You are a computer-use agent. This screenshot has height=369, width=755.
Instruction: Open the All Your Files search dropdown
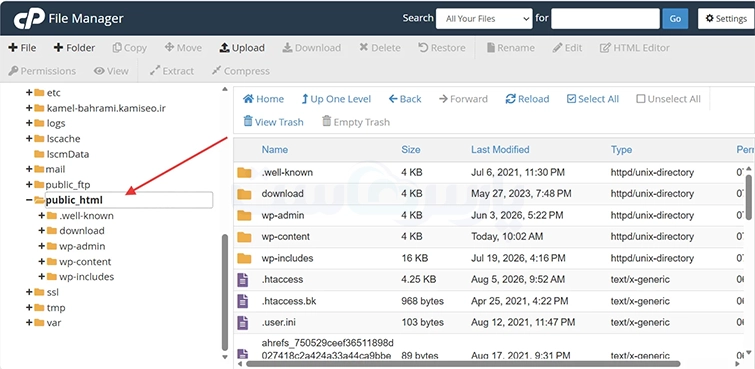coord(484,19)
